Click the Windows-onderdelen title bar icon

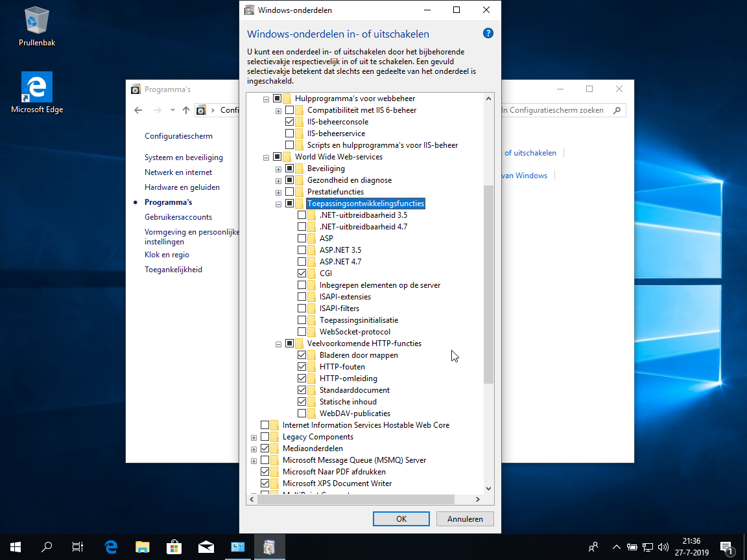pos(249,10)
